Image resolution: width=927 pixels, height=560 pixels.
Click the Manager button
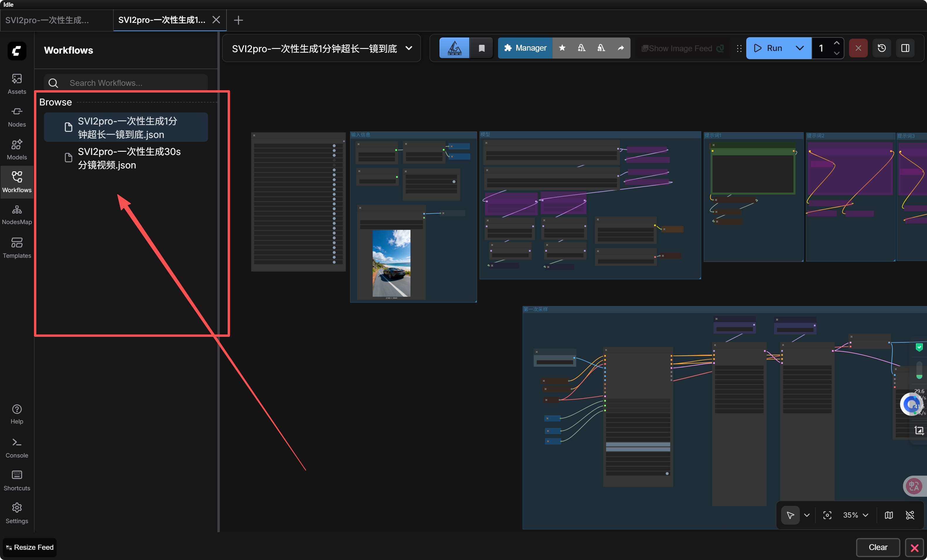pyautogui.click(x=525, y=48)
